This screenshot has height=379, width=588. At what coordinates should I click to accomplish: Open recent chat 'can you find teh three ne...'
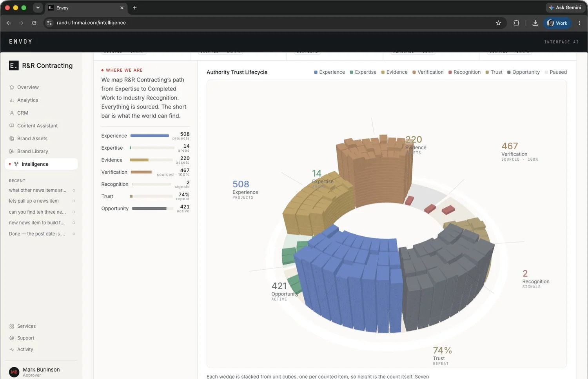click(38, 212)
